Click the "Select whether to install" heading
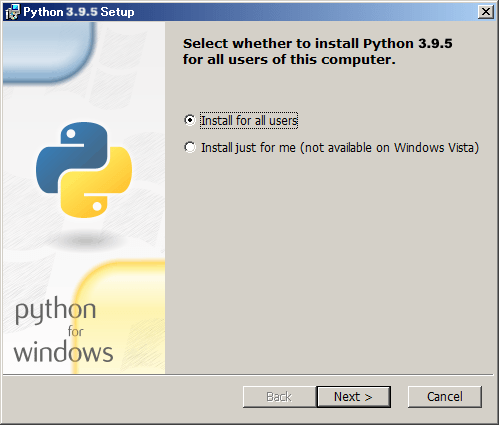 tap(317, 52)
